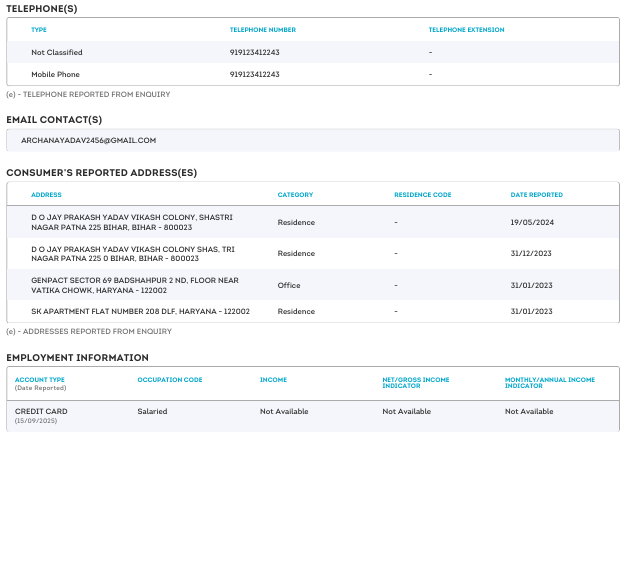Click the Not Classified telephone type cell
This screenshot has width=631, height=573.
click(57, 52)
